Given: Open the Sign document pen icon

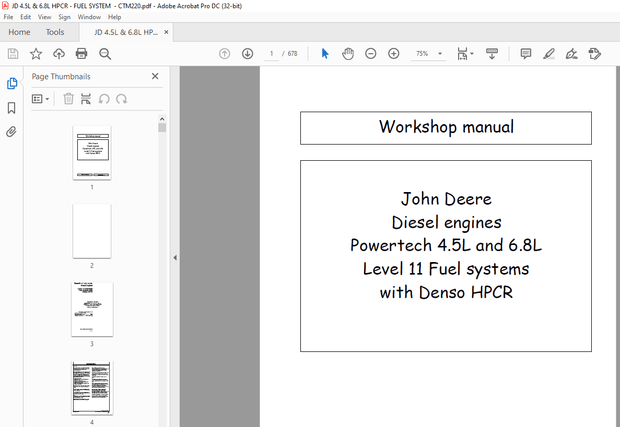Looking at the screenshot, I should [x=572, y=53].
